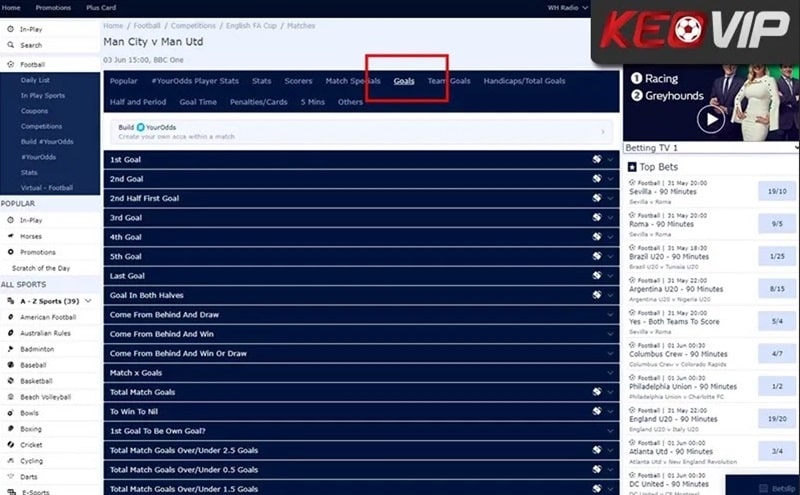Open Scratch of the Day link
This screenshot has height=495, width=800.
[41, 268]
